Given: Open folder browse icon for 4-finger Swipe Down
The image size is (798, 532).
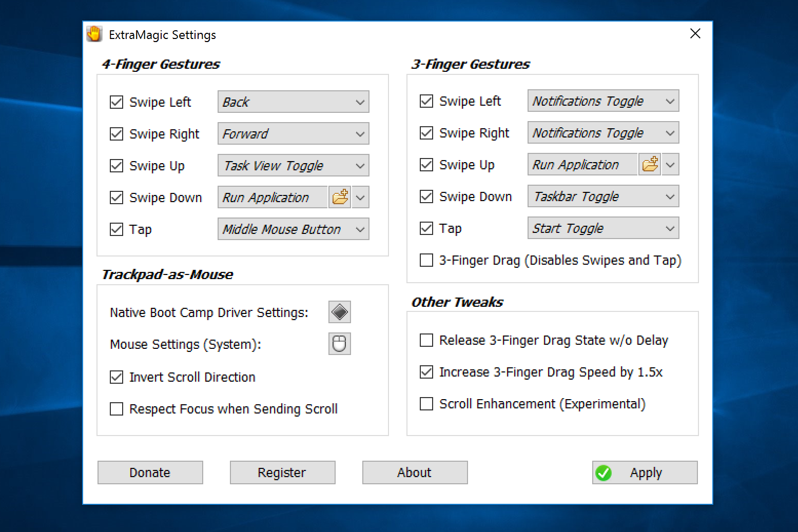Looking at the screenshot, I should (x=340, y=198).
